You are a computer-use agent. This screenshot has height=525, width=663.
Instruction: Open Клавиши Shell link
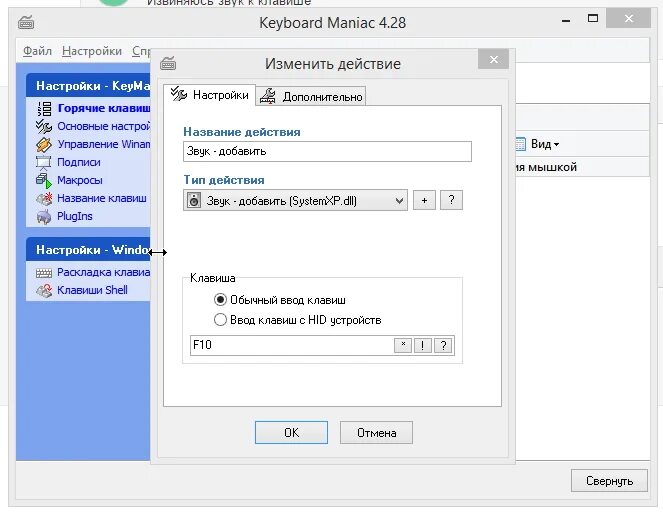92,290
